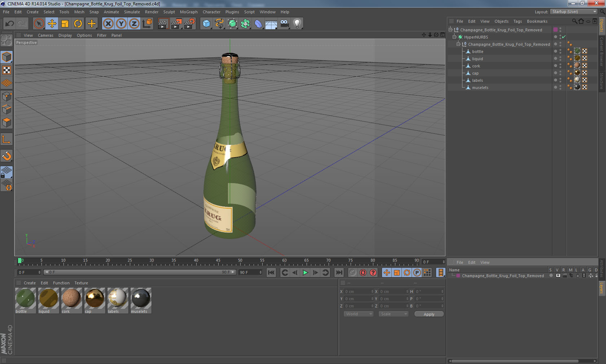The image size is (606, 364).
Task: Open the Scale mode dropdown
Action: click(393, 314)
